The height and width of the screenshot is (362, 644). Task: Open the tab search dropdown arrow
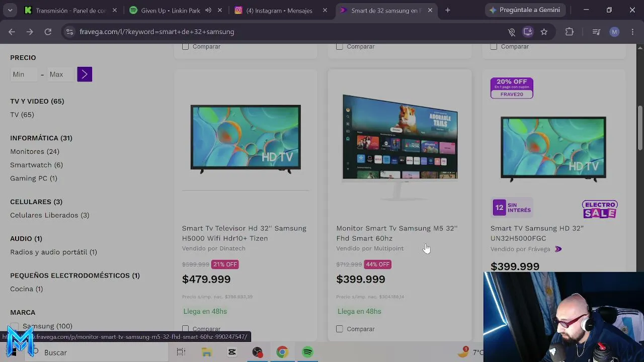[10, 10]
